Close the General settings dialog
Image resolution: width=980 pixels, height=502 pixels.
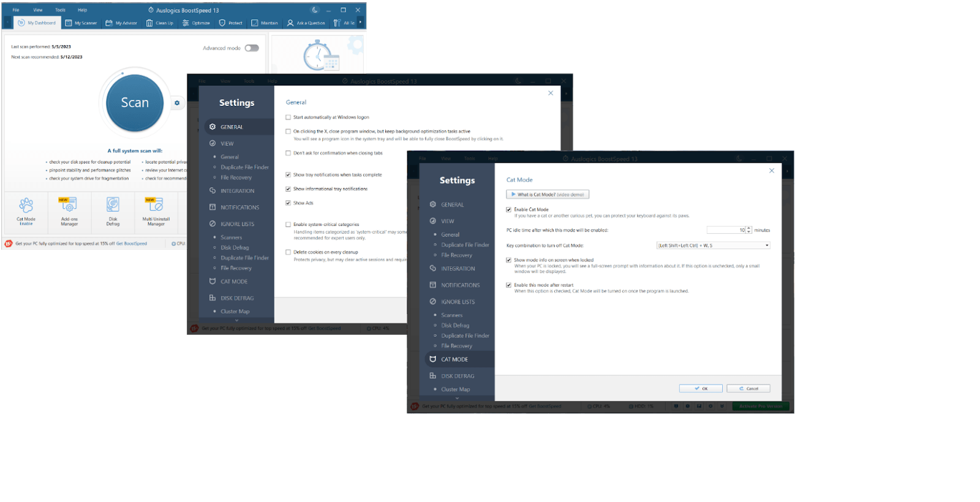(x=551, y=93)
